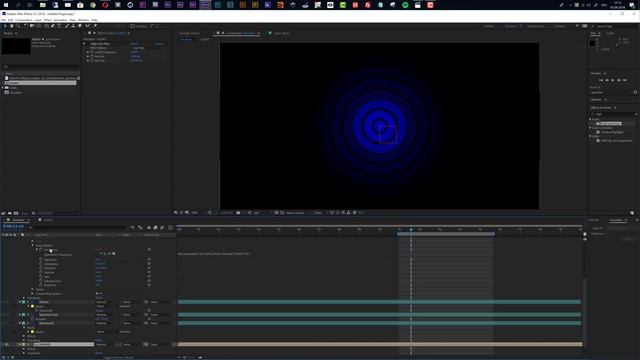Open the Effect menu
This screenshot has width=640, height=360.
coord(47,20)
